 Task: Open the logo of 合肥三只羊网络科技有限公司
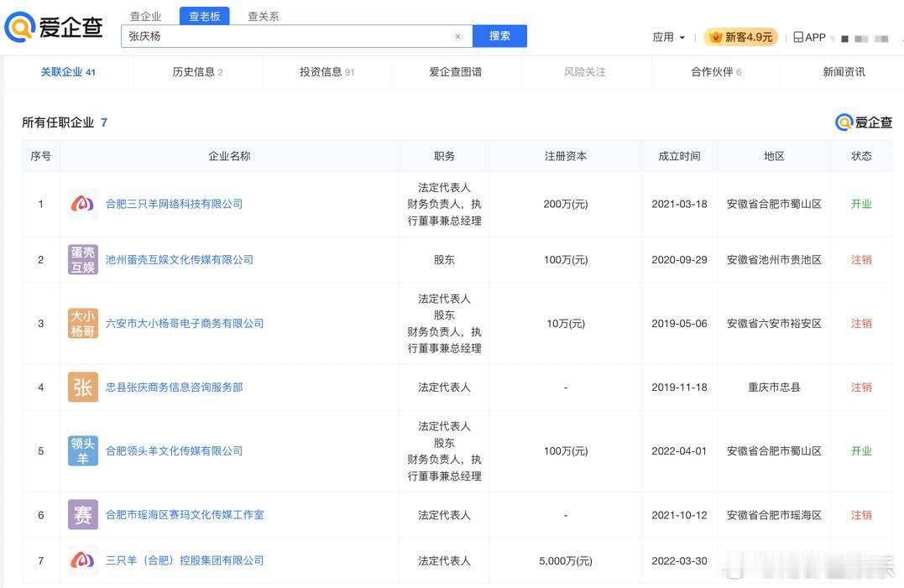pos(82,204)
